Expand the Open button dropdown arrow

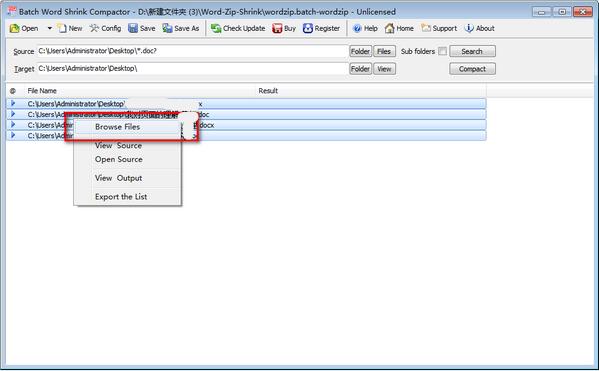[49, 28]
